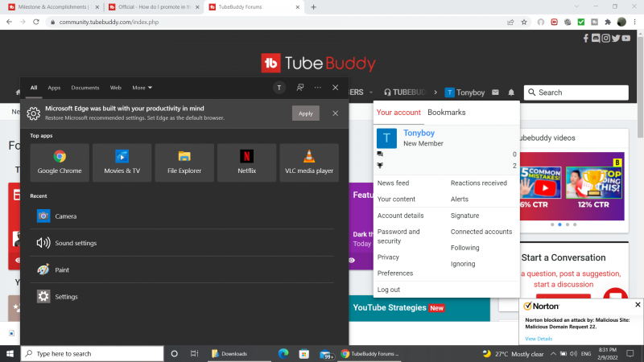Open Camera from Recent list
644x362 pixels.
pos(65,216)
